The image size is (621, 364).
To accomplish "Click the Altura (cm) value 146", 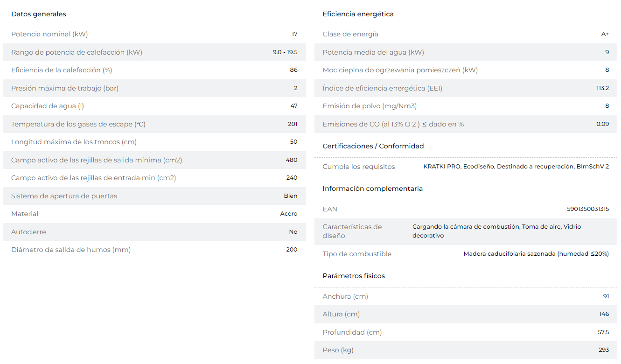I will point(604,314).
